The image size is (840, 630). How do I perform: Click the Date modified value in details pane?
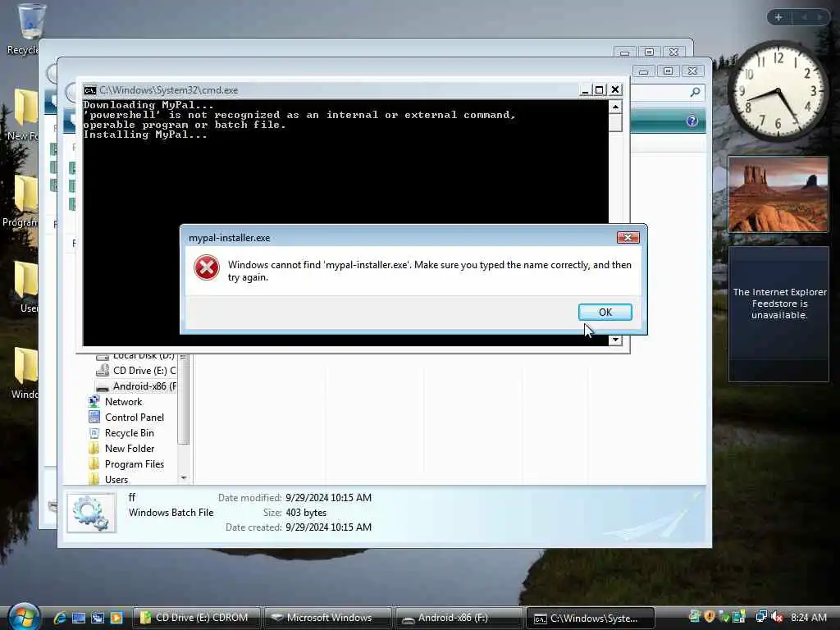328,498
